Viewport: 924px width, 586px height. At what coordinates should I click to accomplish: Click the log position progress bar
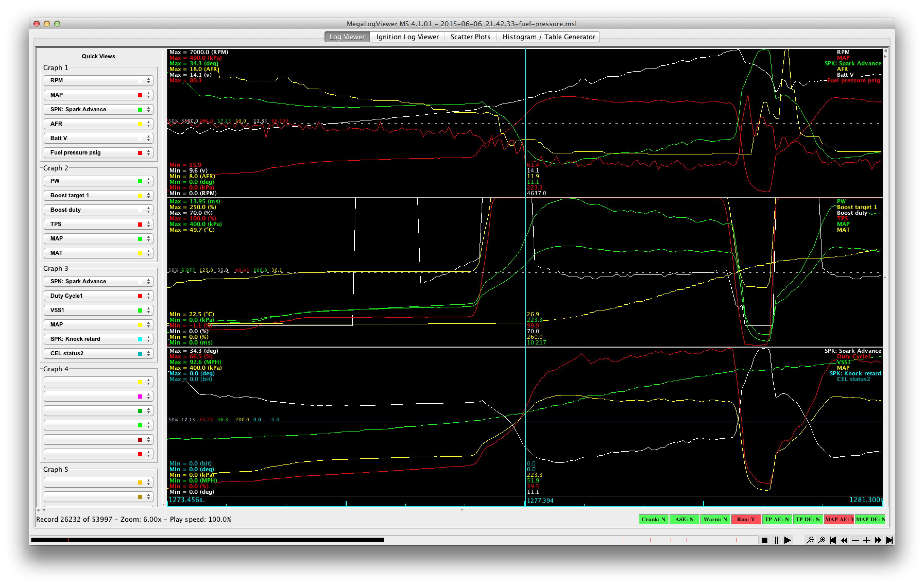point(394,540)
